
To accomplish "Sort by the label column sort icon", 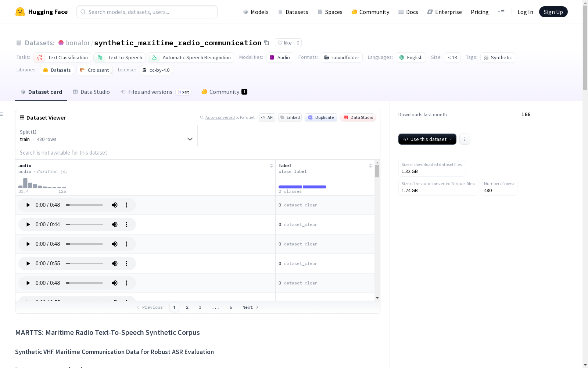I will click(370, 166).
